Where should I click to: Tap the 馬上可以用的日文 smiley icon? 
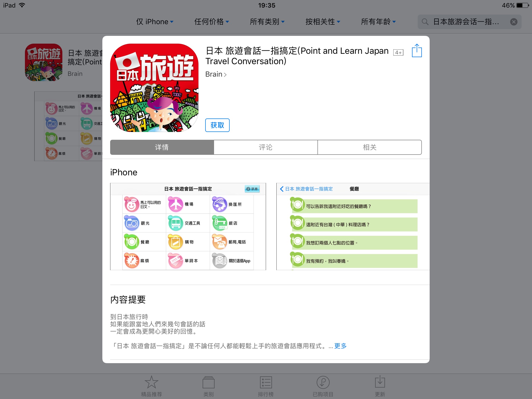click(x=132, y=204)
